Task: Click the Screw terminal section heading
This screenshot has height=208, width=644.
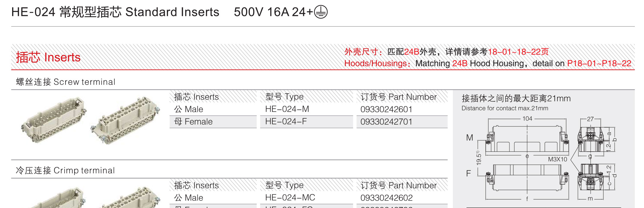Action: point(65,82)
